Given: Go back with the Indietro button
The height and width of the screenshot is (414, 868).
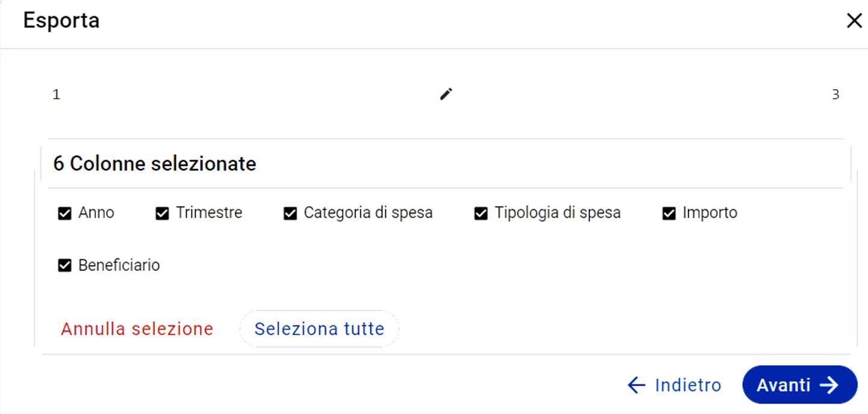Looking at the screenshot, I should click(674, 385).
